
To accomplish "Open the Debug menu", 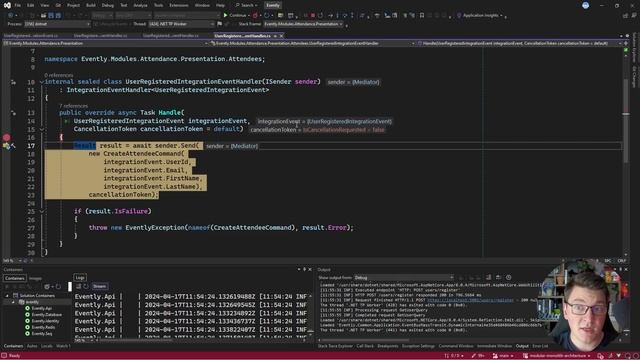I will tap(108, 5).
